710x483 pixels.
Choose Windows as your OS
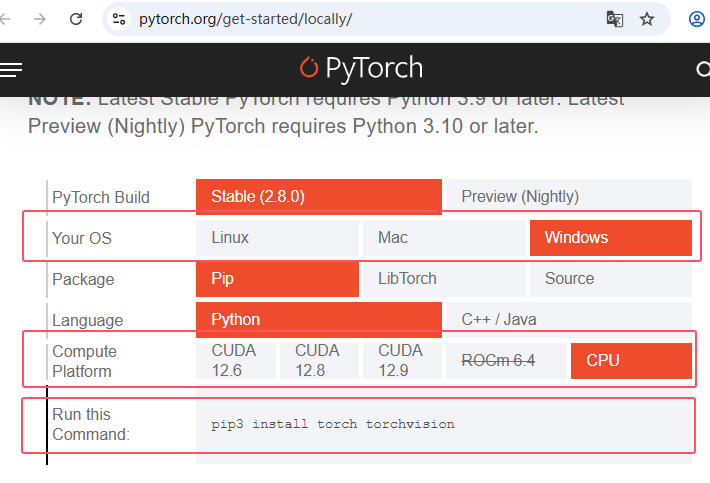[x=611, y=238]
